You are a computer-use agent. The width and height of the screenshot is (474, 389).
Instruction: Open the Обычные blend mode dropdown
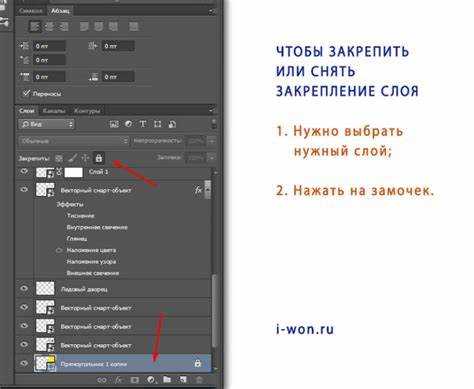[x=74, y=141]
